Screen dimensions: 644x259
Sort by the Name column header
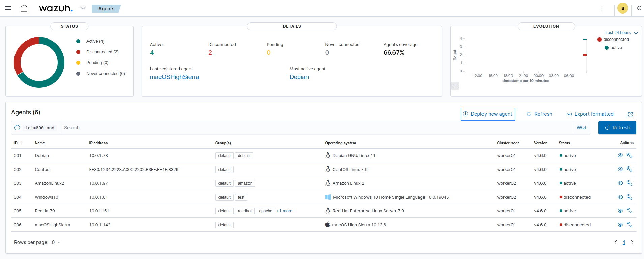40,143
